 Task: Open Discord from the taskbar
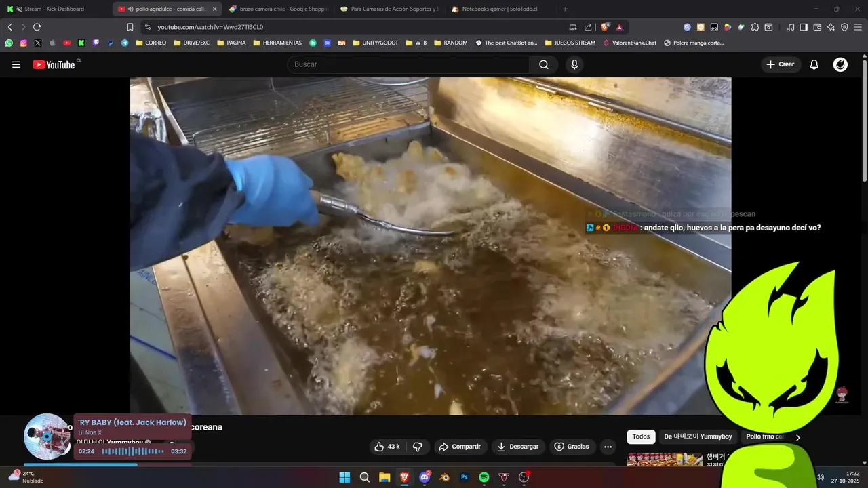pos(425,477)
